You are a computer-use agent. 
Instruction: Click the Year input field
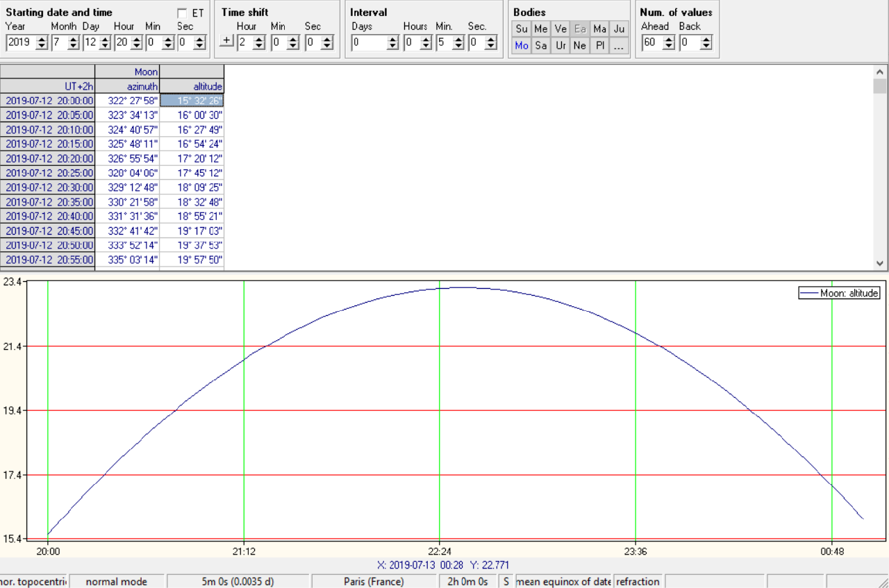pos(20,42)
